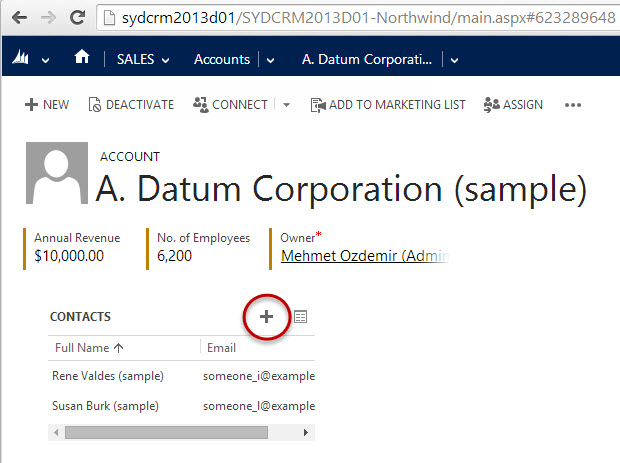Open the more commands ellipsis

coord(573,105)
